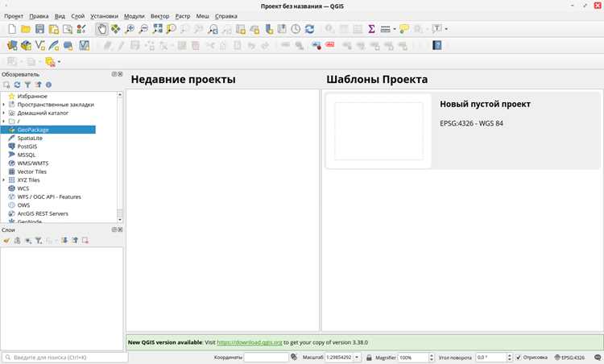
Task: Click the New Shapefile Layer icon
Action: [x=40, y=45]
